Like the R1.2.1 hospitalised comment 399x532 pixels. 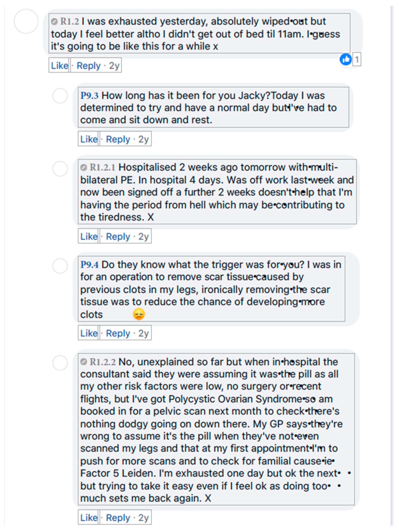coord(89,236)
